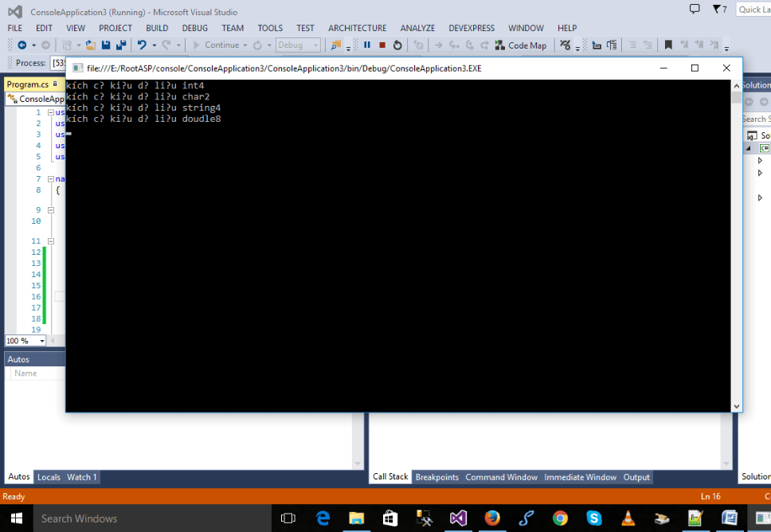Save the current file with the floppy icon
Image resolution: width=771 pixels, height=532 pixels.
(x=106, y=45)
